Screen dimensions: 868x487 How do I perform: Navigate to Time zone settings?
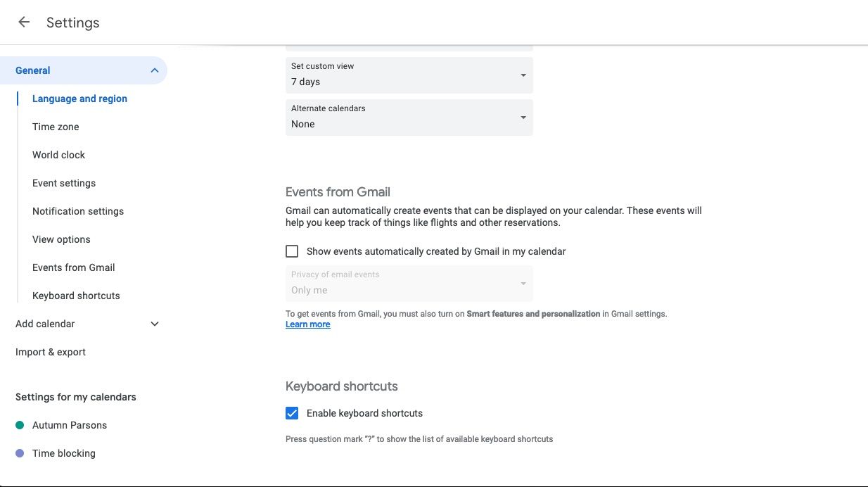(x=56, y=127)
